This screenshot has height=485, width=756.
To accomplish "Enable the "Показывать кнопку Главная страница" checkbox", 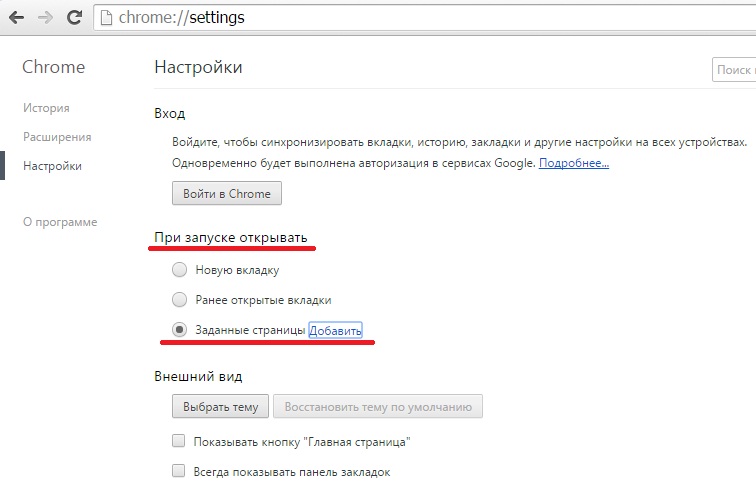I will click(179, 441).
